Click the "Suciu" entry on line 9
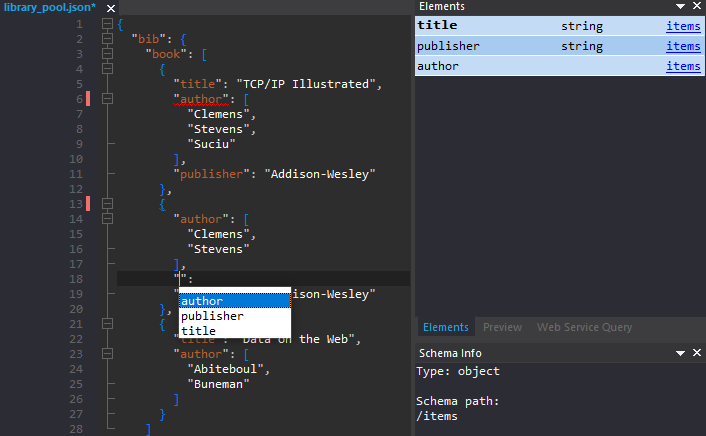Viewport: 706px width, 436px height. (x=212, y=144)
